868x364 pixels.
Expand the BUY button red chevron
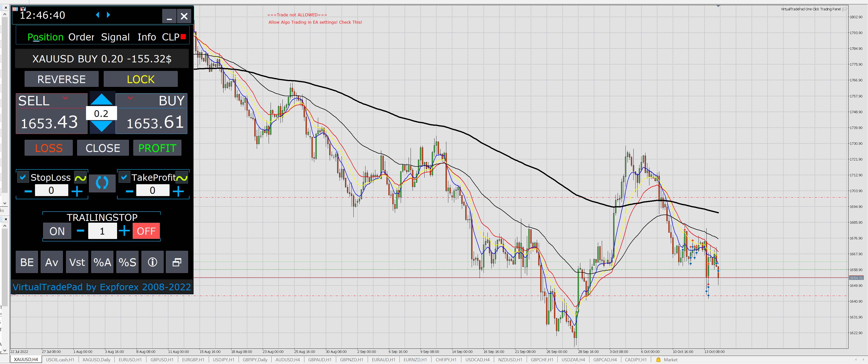click(130, 98)
